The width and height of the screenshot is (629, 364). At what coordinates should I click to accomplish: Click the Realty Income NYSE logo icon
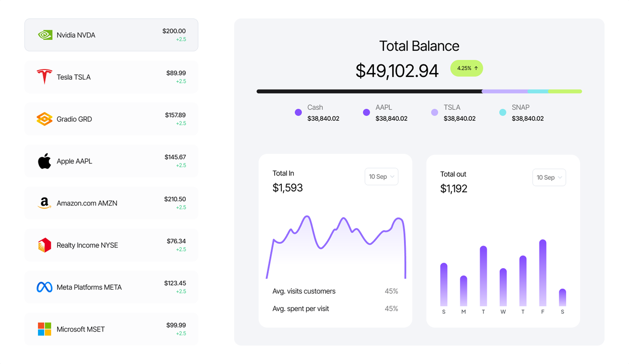click(45, 245)
